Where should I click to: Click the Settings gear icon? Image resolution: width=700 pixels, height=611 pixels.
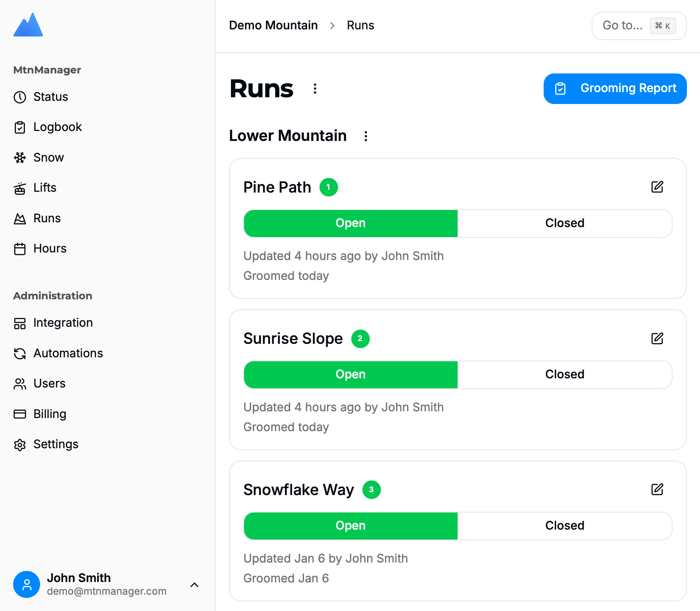pos(20,445)
